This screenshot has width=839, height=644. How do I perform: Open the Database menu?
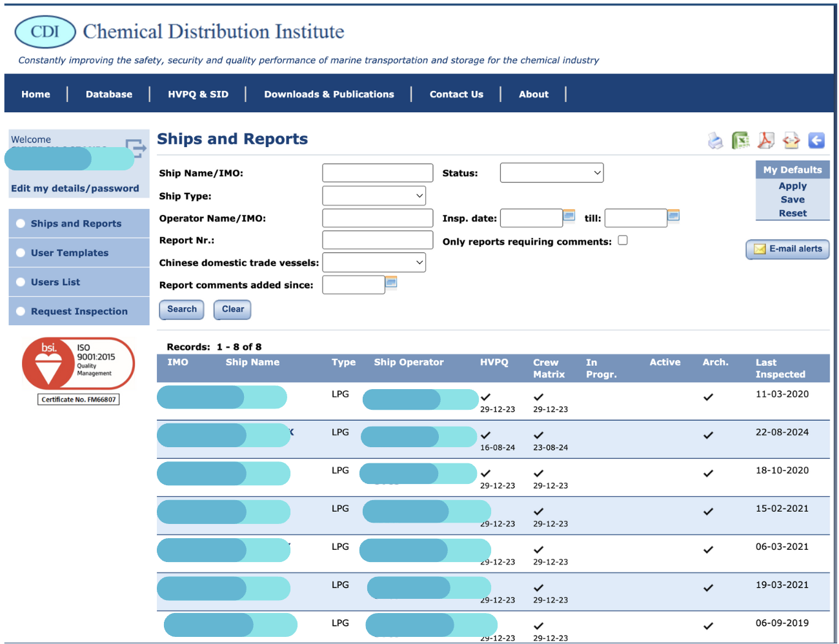coord(108,94)
